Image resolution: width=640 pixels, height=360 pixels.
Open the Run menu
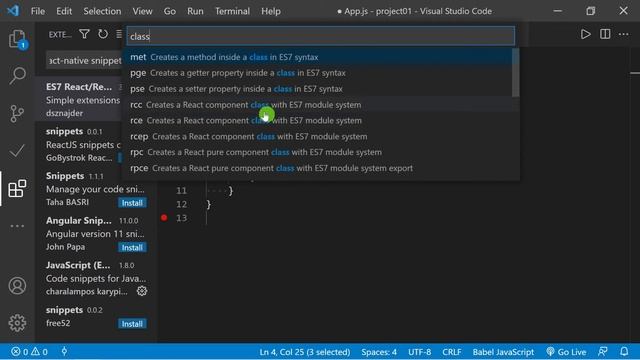(195, 11)
